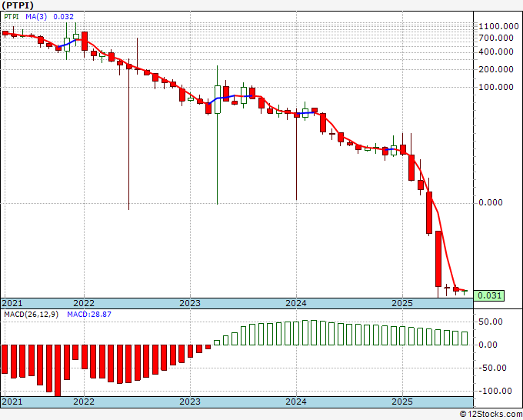Click 2023 on the MACD timeline
This screenshot has height=420, width=523.
tap(190, 402)
